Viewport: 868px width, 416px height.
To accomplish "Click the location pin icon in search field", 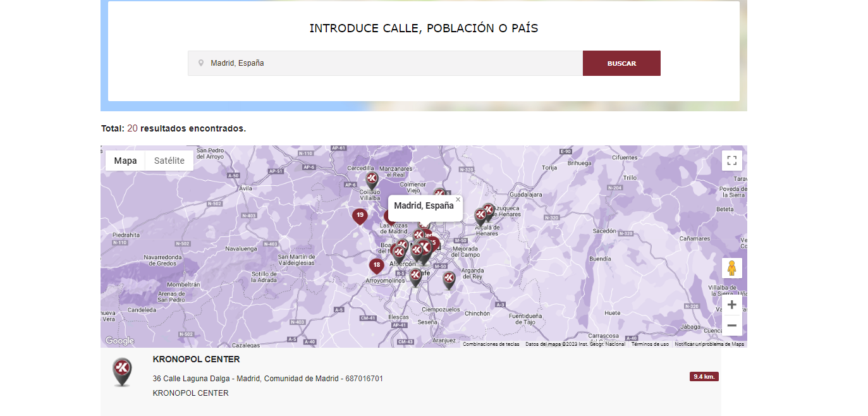I will coord(201,63).
